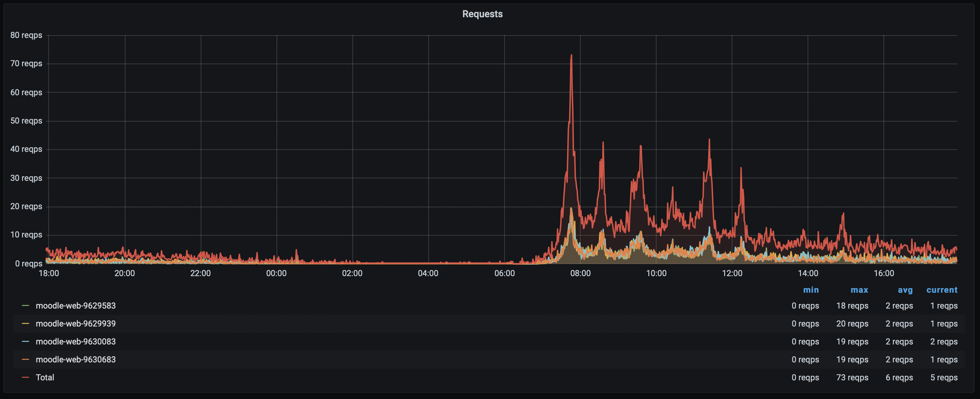The width and height of the screenshot is (980, 399).
Task: Sort the legend by the avg column
Action: 906,290
